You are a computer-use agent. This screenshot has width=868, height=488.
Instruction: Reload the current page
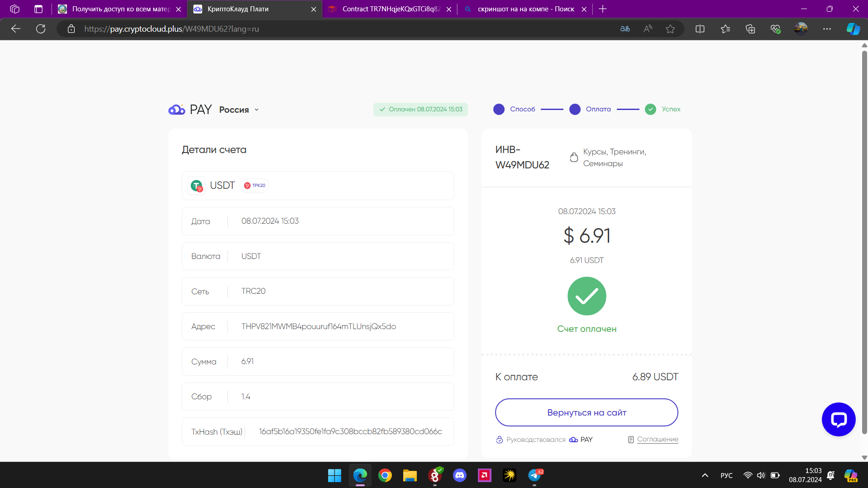click(x=41, y=29)
